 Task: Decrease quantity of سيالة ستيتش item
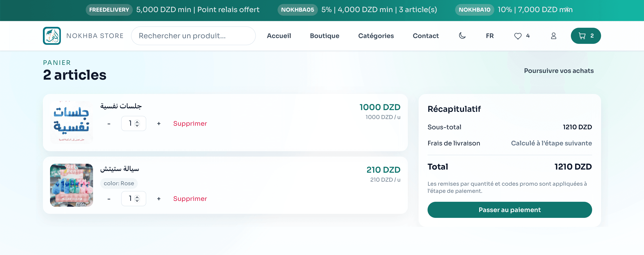pos(109,199)
